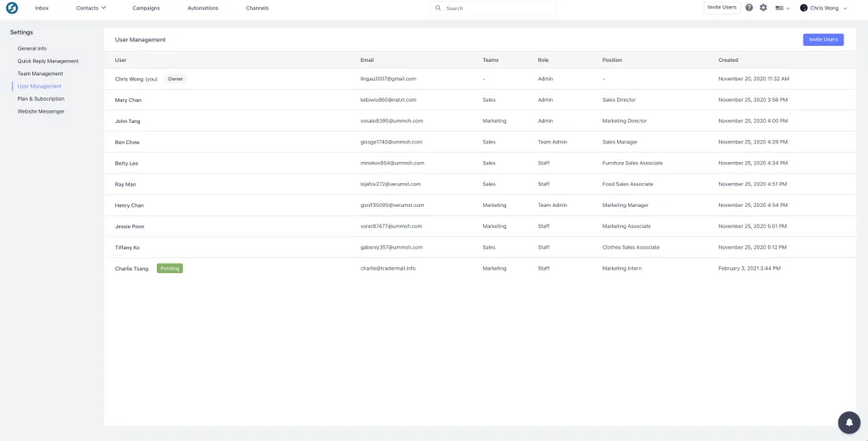Viewport: 868px width, 441px height.
Task: Go to Automations
Action: [x=203, y=8]
